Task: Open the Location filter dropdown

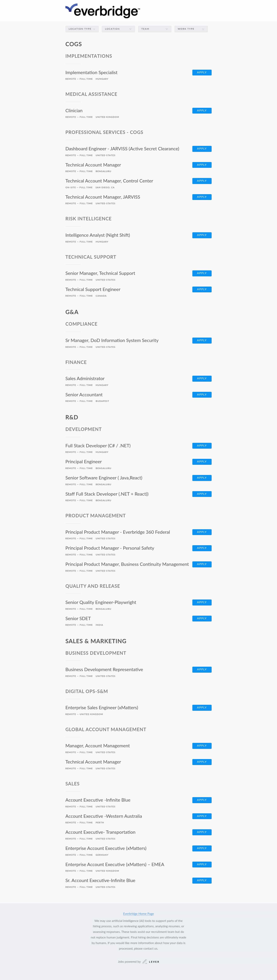Action: tap(118, 29)
